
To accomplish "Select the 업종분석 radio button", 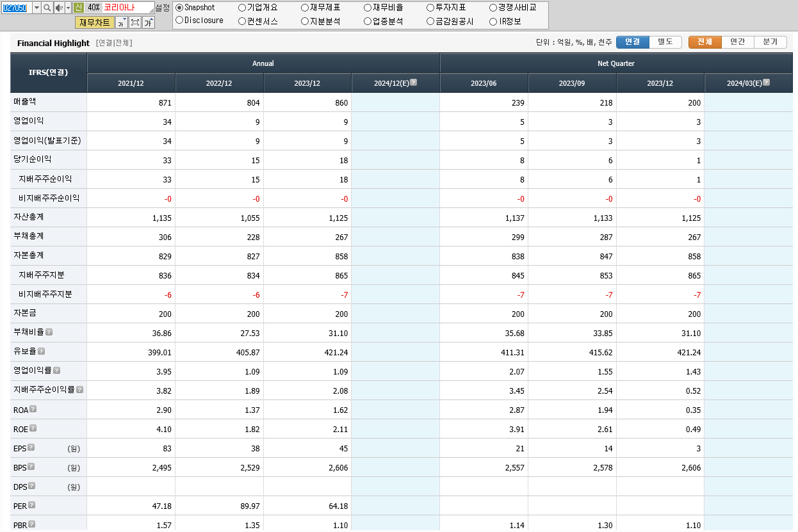I will 368,21.
